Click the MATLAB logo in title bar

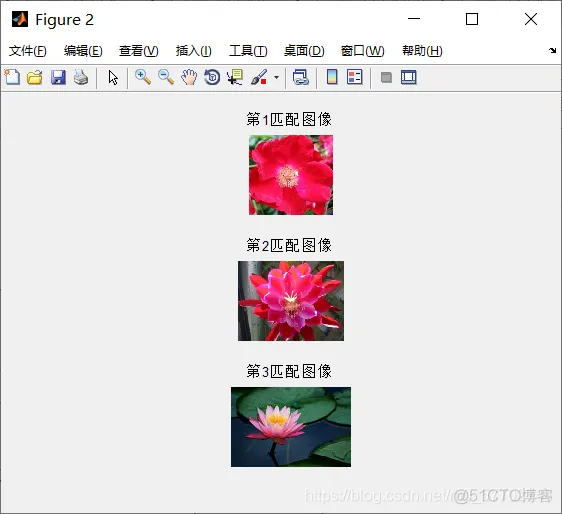click(x=20, y=19)
